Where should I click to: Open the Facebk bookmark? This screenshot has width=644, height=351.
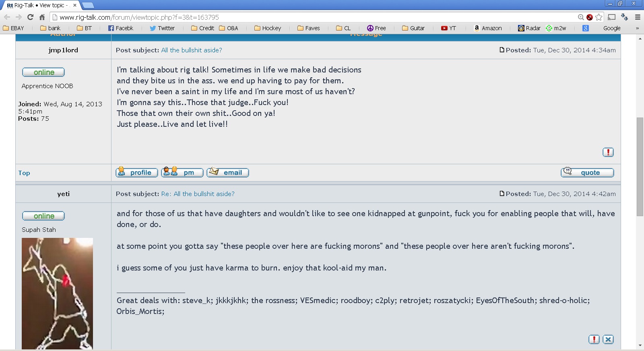(x=121, y=28)
